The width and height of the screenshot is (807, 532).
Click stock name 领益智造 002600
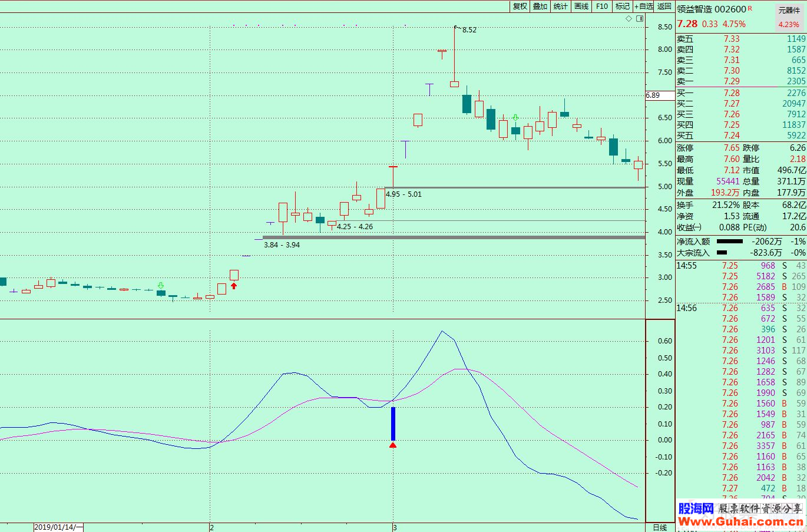pos(712,9)
